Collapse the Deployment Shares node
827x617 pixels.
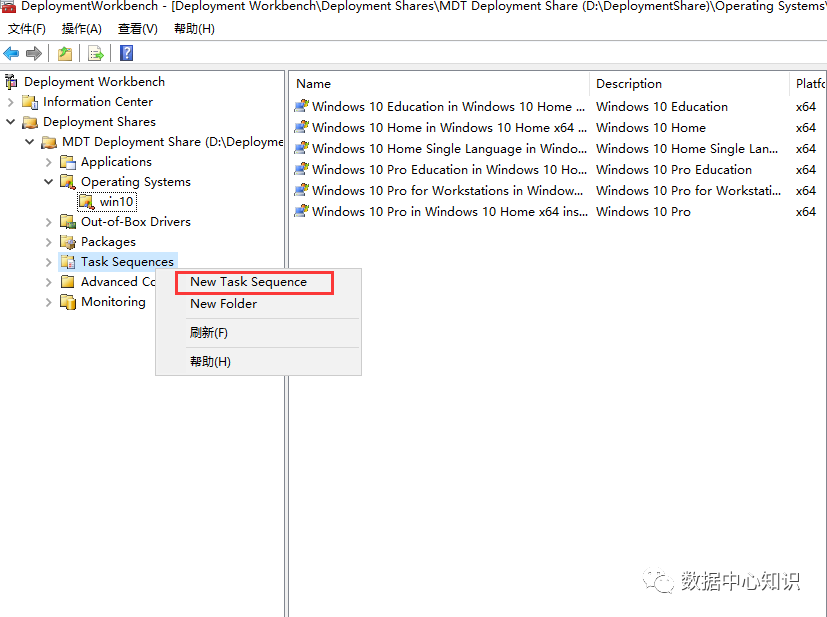[x=11, y=122]
